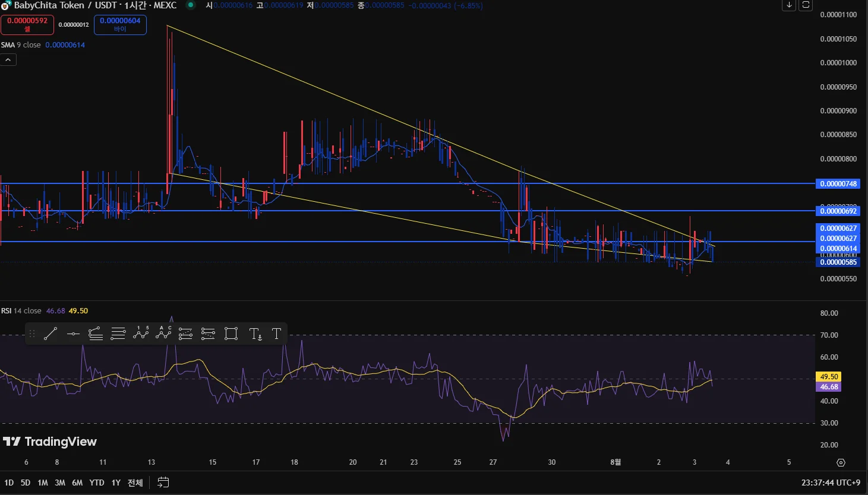Select the Anchored Text tool
This screenshot has height=495, width=868.
click(255, 334)
